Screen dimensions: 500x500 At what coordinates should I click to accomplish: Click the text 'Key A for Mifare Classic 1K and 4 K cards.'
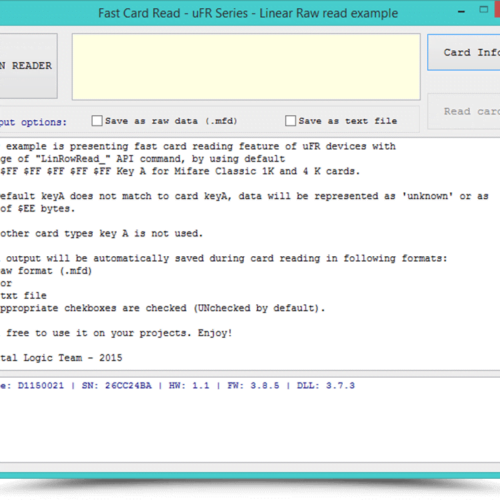[238, 171]
